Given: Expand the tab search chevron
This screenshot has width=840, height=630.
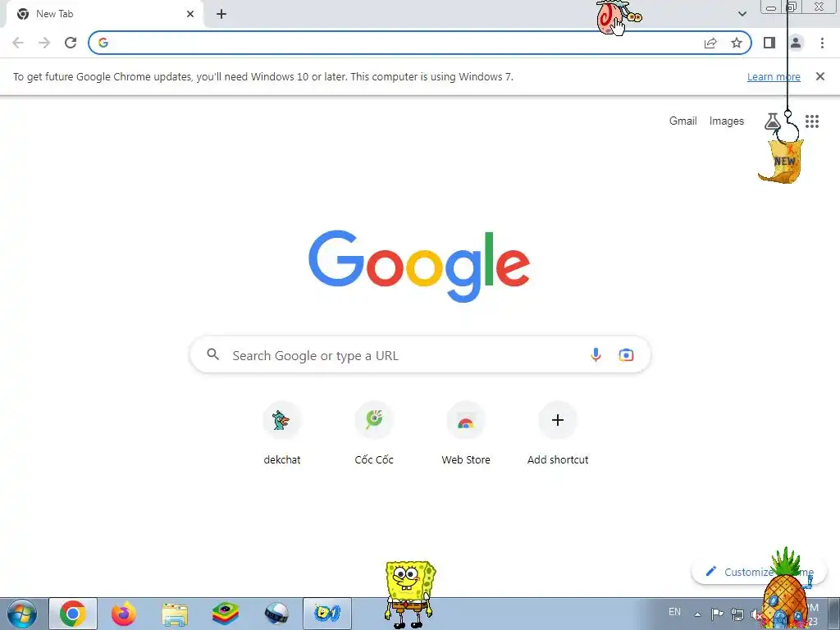Looking at the screenshot, I should click(x=742, y=14).
